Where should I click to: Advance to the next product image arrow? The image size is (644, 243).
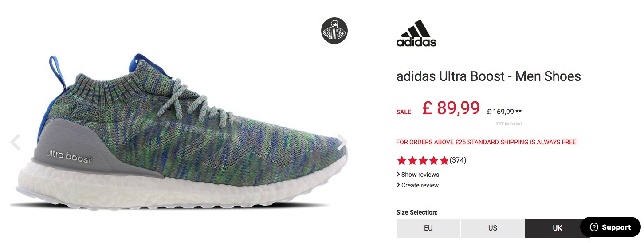click(342, 142)
